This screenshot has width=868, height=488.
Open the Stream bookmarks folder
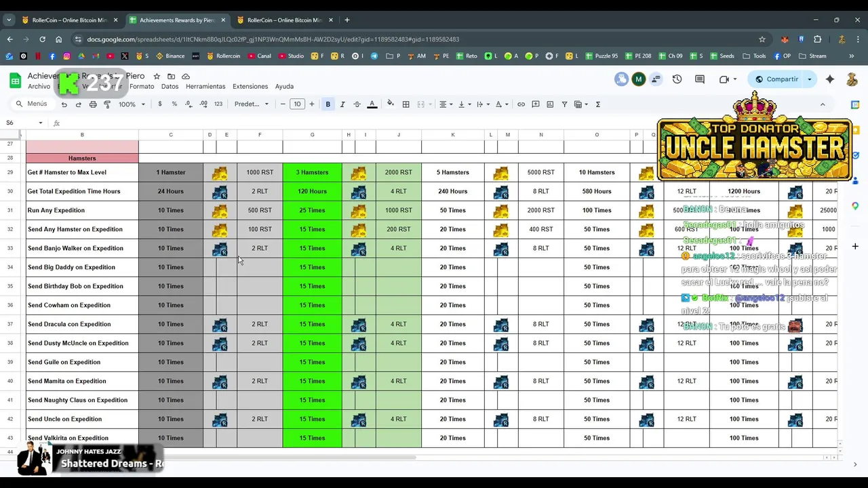[x=812, y=56]
